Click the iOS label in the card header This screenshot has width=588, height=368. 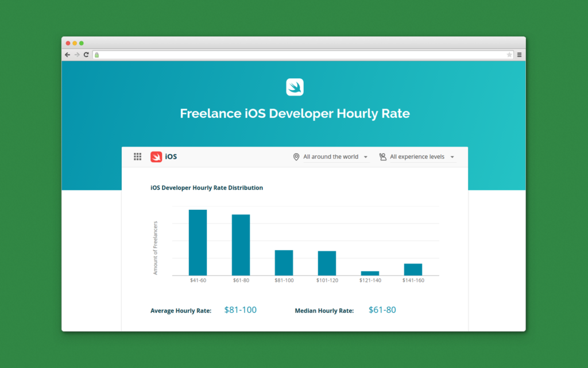[x=171, y=156]
